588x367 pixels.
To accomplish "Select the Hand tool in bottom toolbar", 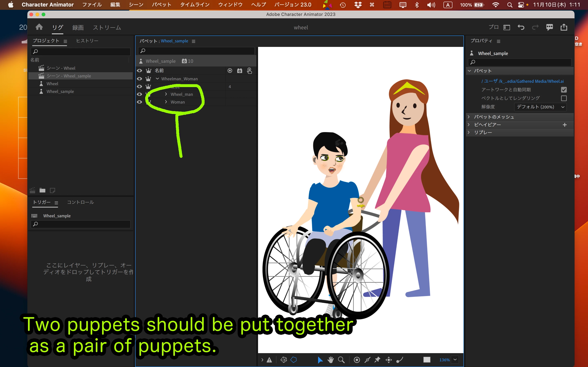I will click(331, 359).
